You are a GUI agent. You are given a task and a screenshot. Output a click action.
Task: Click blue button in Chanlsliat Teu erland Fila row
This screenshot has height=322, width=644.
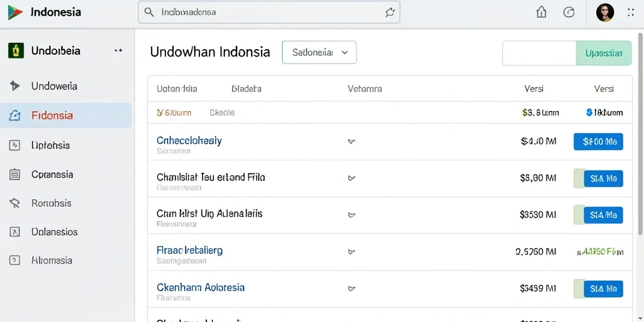[603, 179]
